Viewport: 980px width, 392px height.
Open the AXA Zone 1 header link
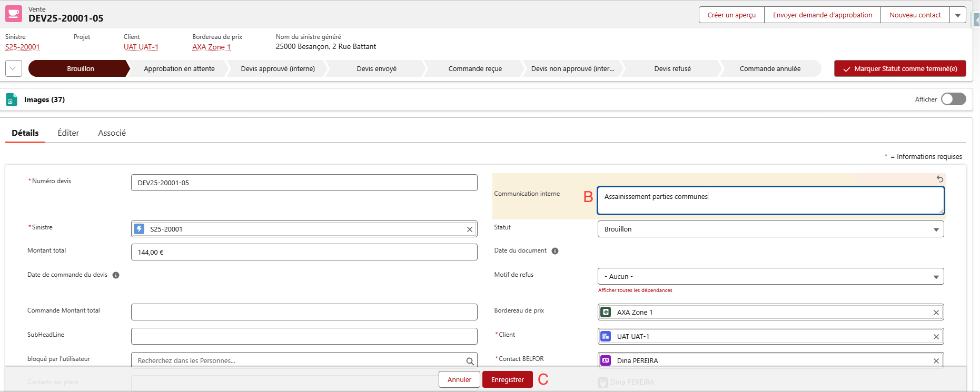211,47
